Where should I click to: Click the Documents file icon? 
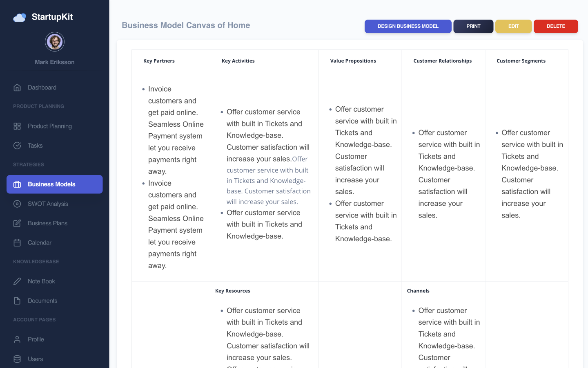point(17,301)
